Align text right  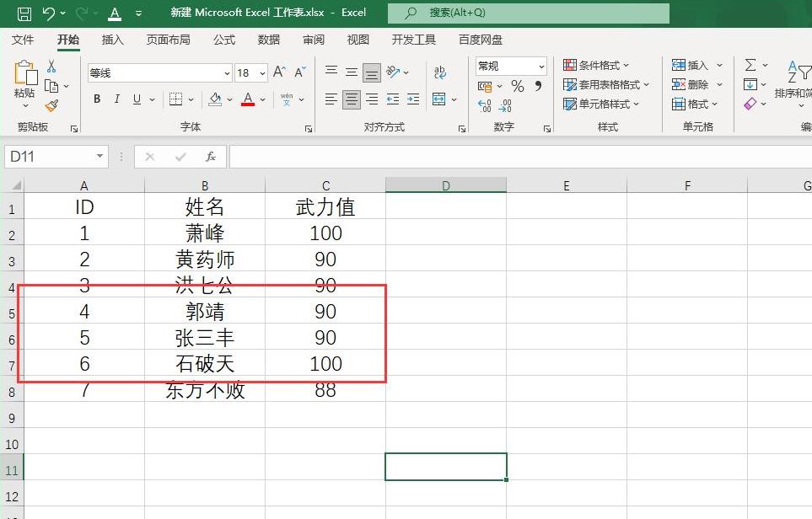click(x=372, y=99)
